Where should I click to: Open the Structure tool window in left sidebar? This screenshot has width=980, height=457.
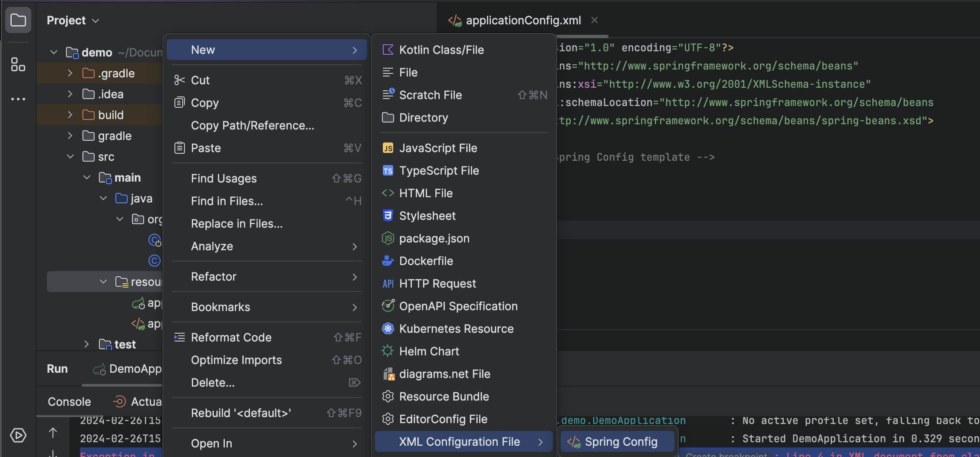[x=18, y=64]
